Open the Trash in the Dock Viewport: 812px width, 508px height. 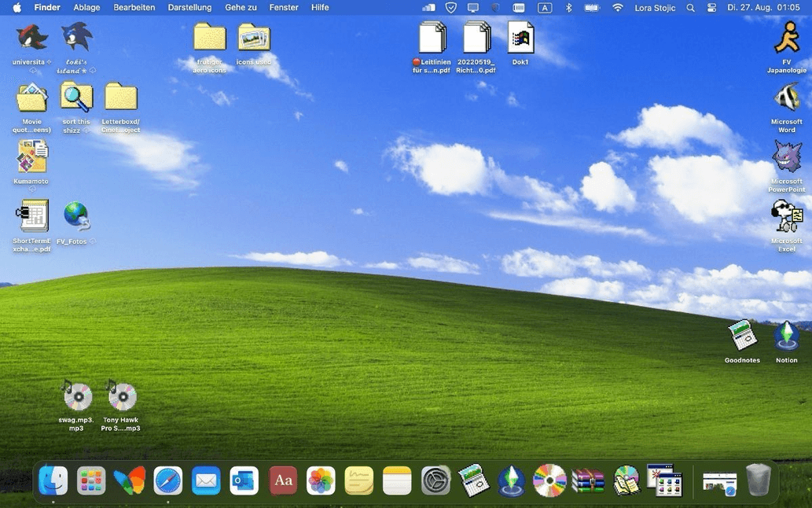(758, 480)
